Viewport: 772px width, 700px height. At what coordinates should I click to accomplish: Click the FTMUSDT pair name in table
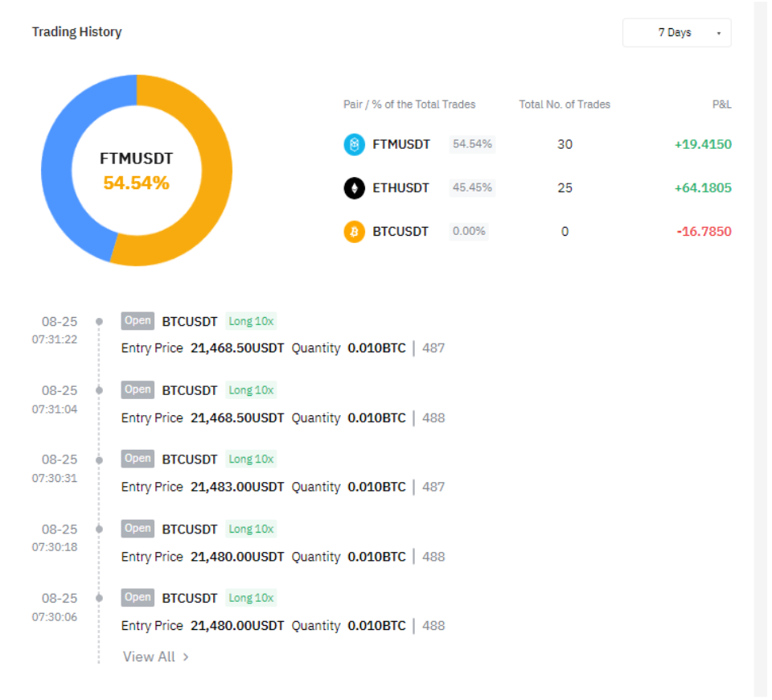[401, 144]
